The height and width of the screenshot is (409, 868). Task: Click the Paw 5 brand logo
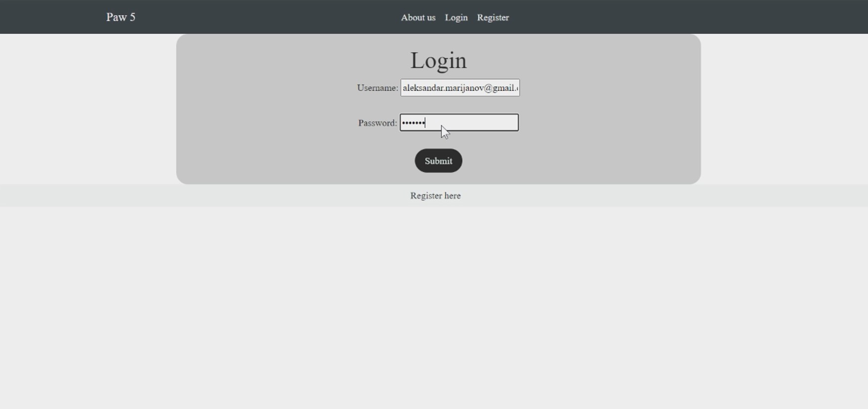pyautogui.click(x=121, y=17)
